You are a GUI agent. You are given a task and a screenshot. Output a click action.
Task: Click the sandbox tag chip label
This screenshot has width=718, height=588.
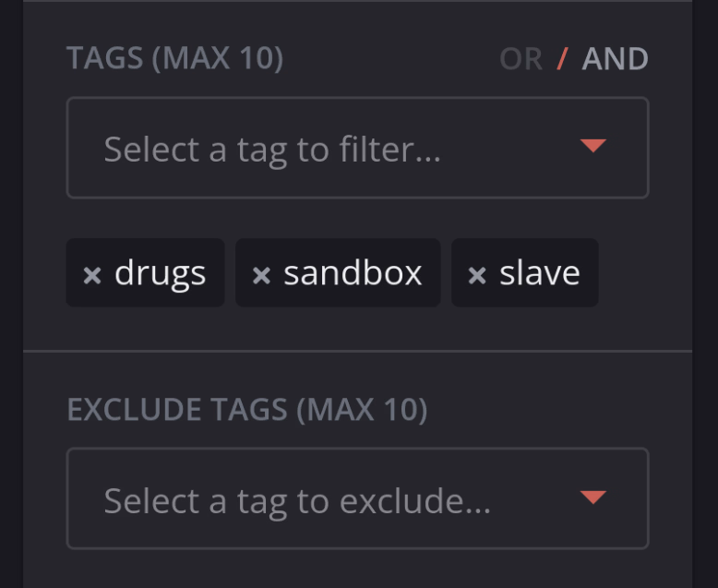pos(353,273)
